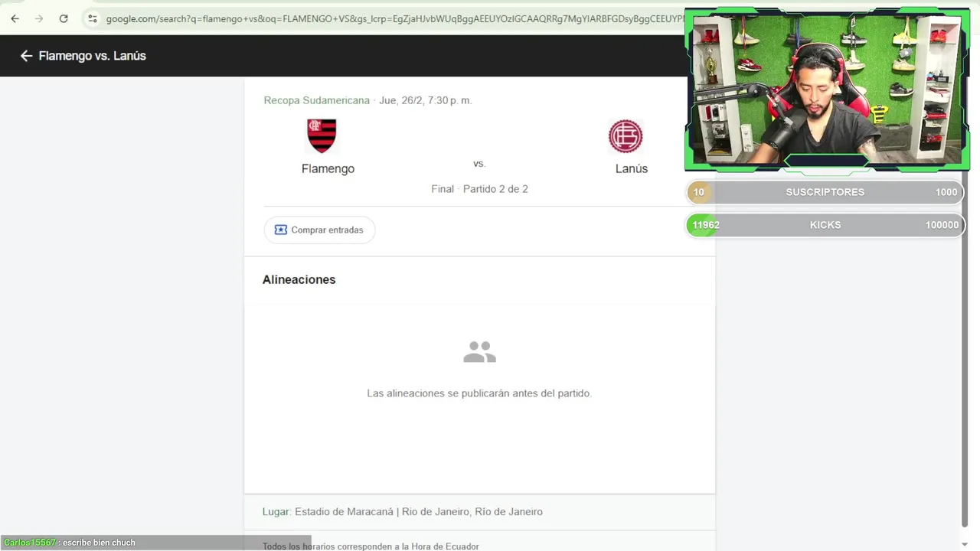
Task: Click the Final · Partido 2 de 2 text
Action: pos(479,189)
